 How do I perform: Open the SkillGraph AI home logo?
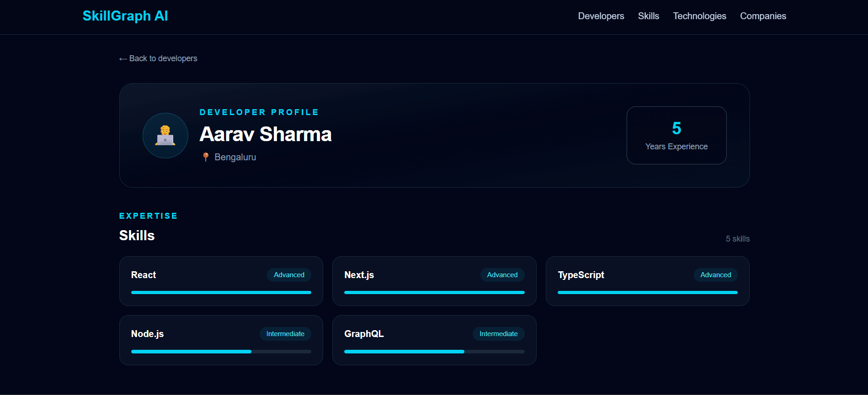pyautogui.click(x=125, y=16)
